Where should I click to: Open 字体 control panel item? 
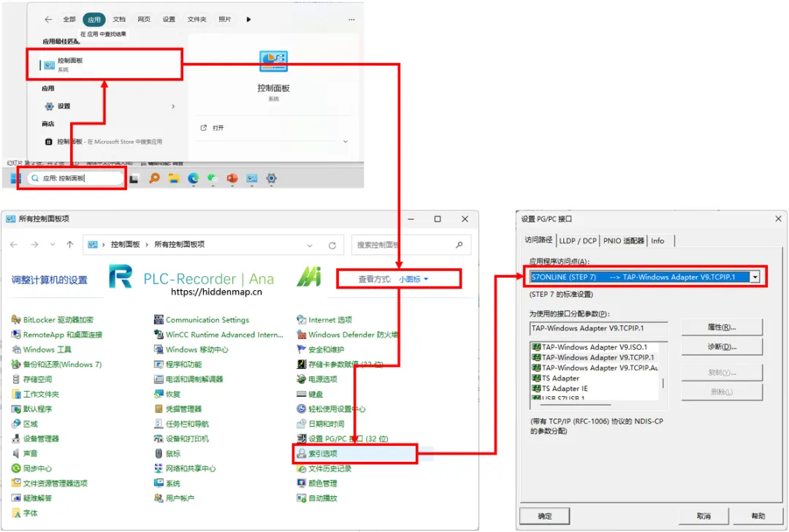click(25, 513)
